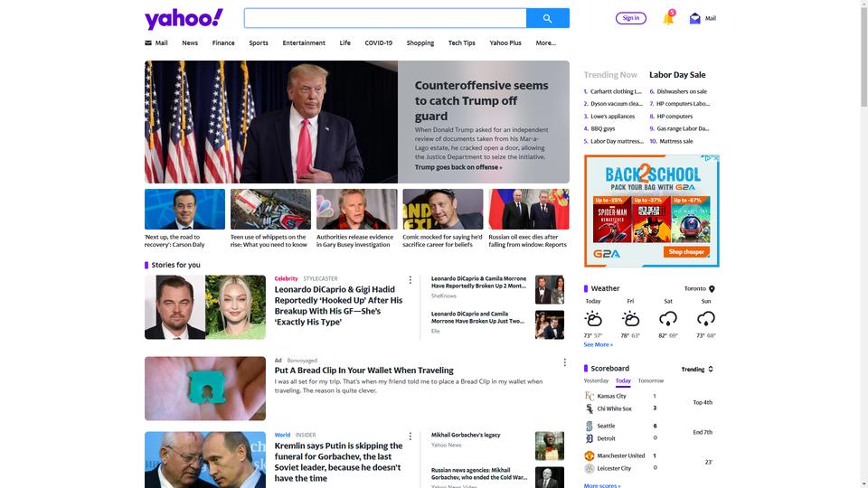Follow the weather See More link
Screen dimensions: 868x488
[598, 344]
